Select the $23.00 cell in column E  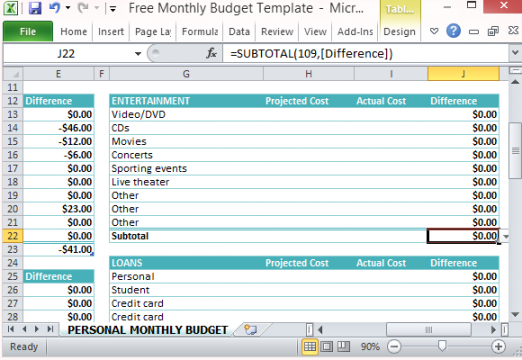click(59, 209)
